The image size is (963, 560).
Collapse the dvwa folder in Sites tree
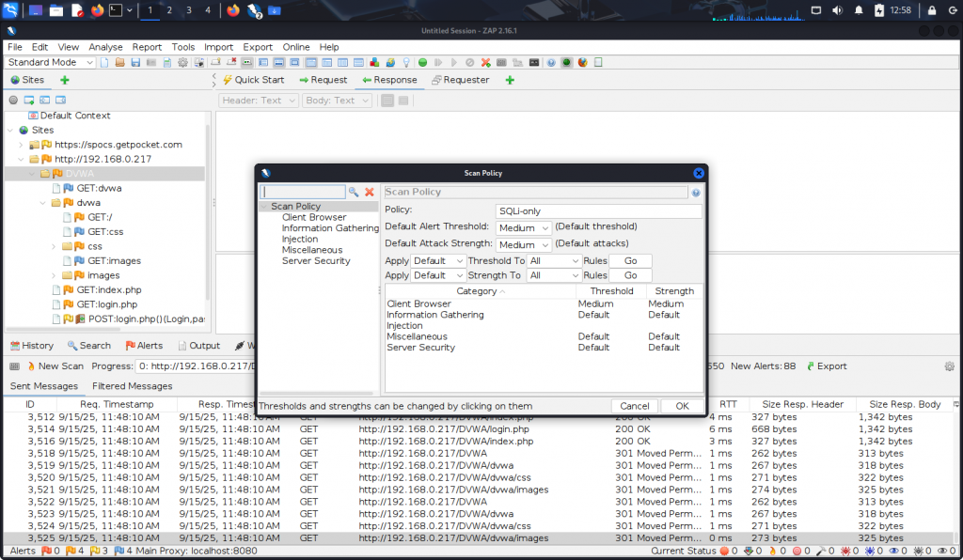pos(42,202)
